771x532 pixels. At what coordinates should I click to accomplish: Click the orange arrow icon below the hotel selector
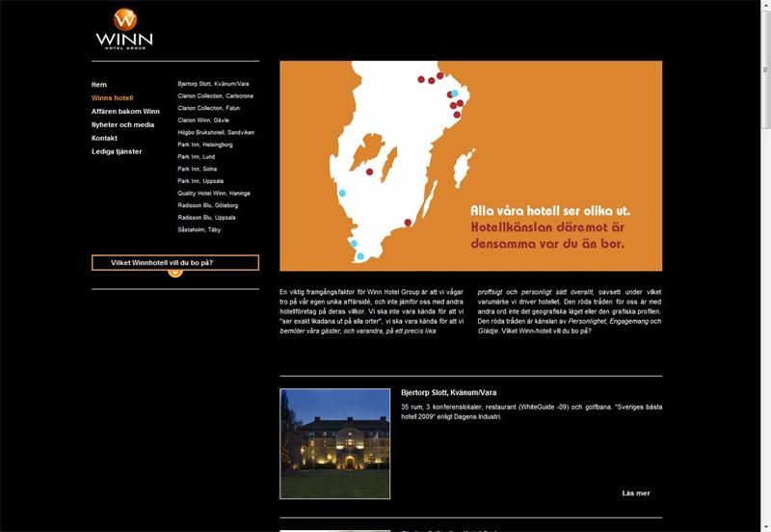click(x=175, y=272)
